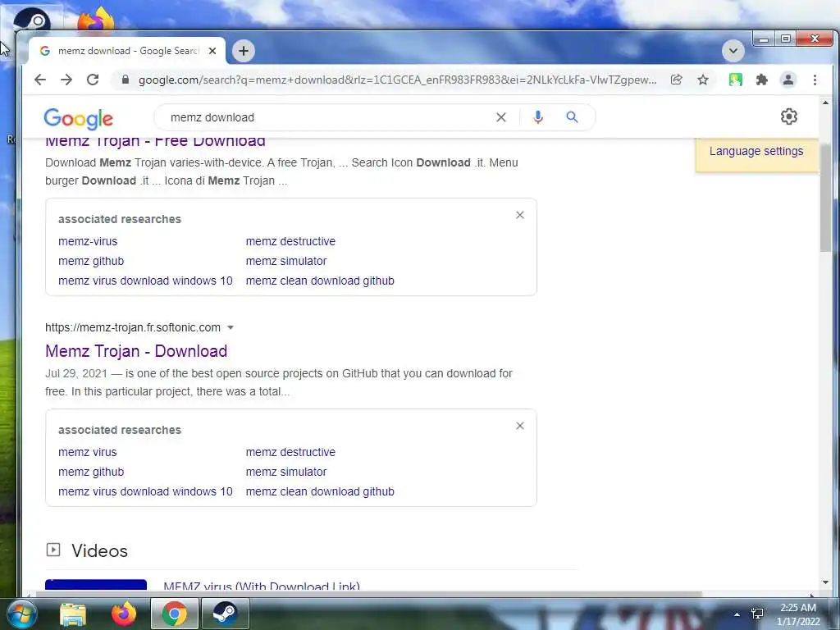Screen dimensions: 840x630
Task: Click the scrollbar down arrow
Action: click(x=825, y=582)
